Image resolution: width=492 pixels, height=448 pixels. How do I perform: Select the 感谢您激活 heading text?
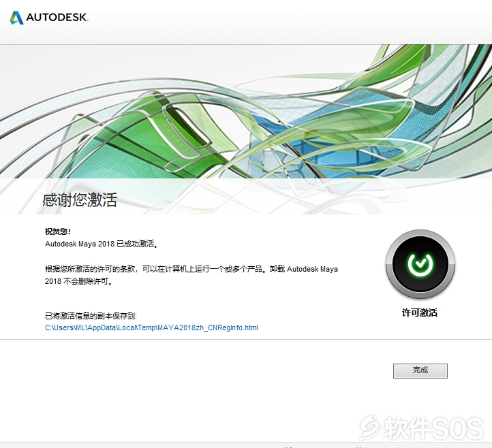(80, 199)
